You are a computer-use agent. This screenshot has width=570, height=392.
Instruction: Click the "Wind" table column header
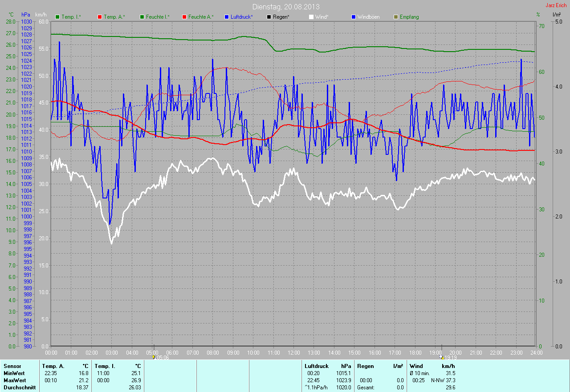[416, 366]
